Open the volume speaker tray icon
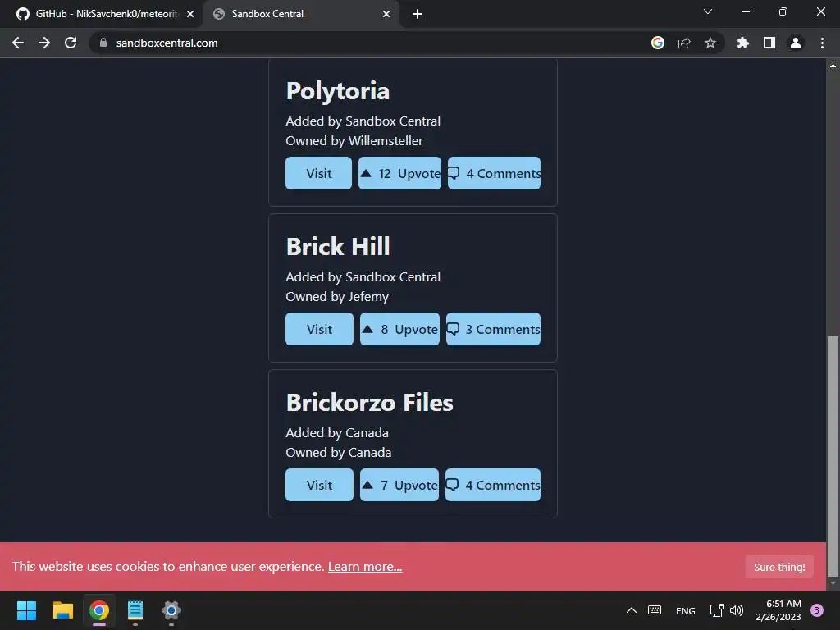The image size is (840, 630). coord(737,610)
